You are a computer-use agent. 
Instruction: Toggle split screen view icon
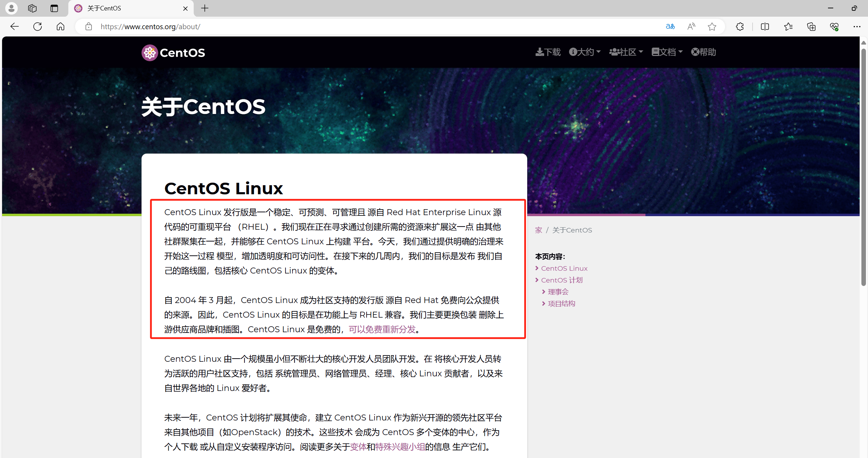[765, 27]
